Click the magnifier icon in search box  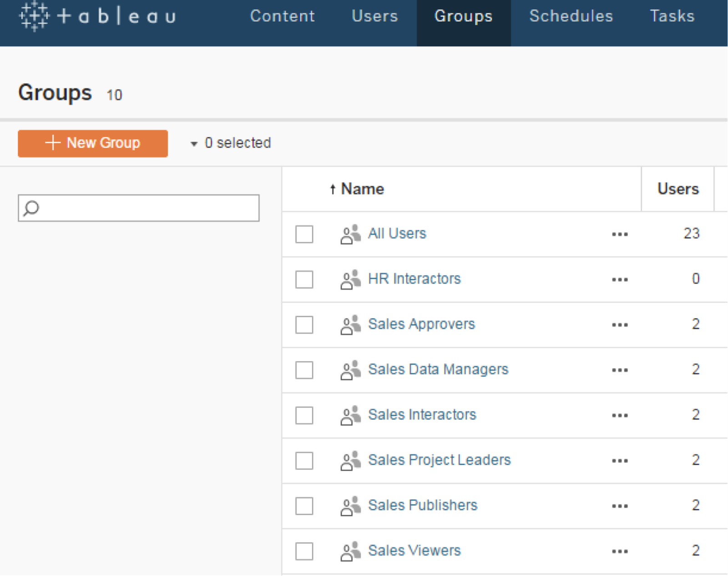click(x=31, y=208)
